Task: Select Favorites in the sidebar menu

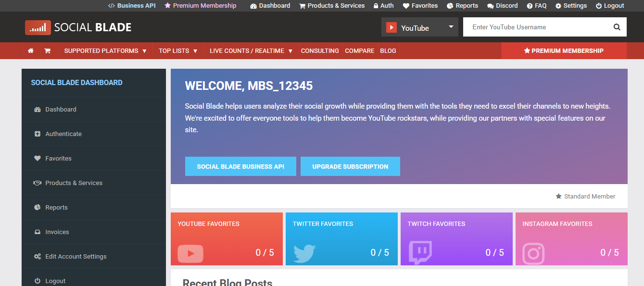Action: point(94,159)
